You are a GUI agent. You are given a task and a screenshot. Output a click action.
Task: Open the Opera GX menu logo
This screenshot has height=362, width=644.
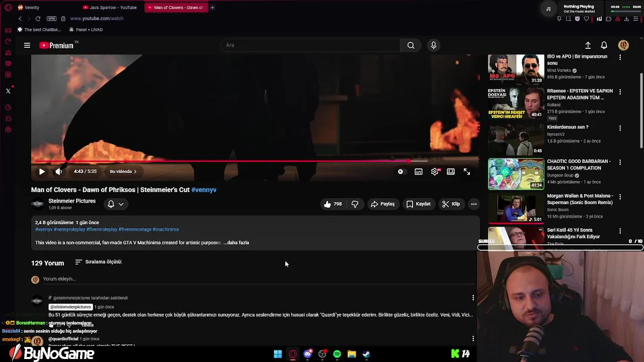click(x=8, y=8)
